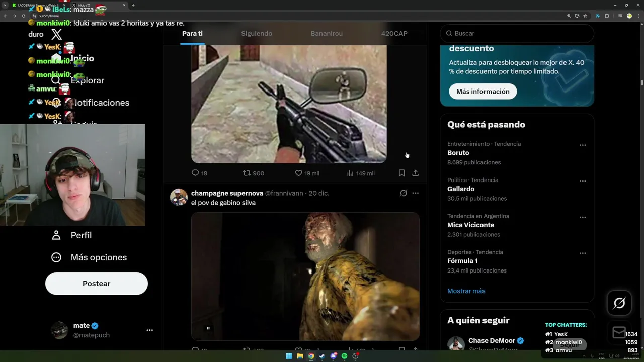Screen dimensions: 644x362
Task: Repost the post with 900 reposts
Action: pyautogui.click(x=253, y=173)
